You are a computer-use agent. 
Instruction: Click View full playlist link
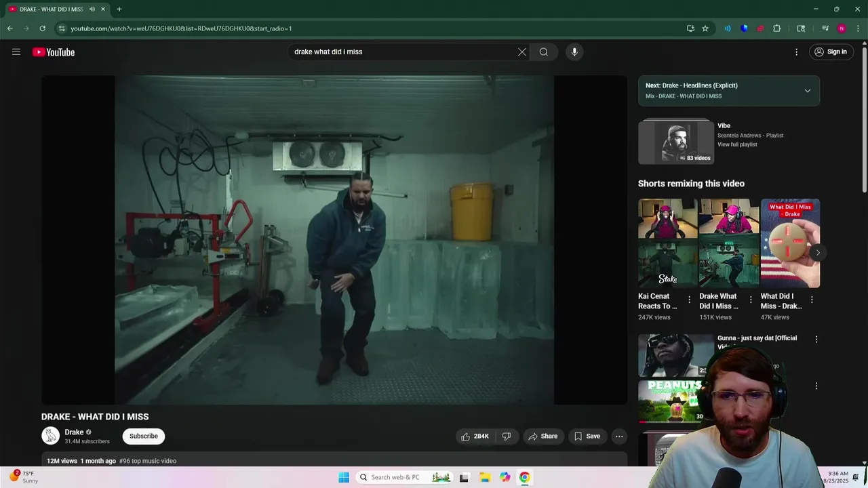click(x=737, y=144)
